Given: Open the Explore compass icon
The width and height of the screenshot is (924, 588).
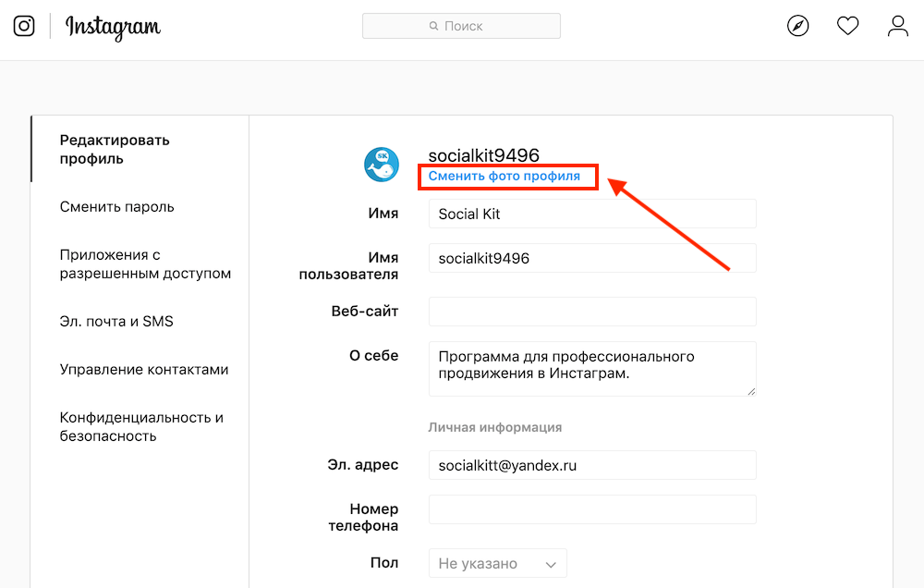Looking at the screenshot, I should 797,26.
